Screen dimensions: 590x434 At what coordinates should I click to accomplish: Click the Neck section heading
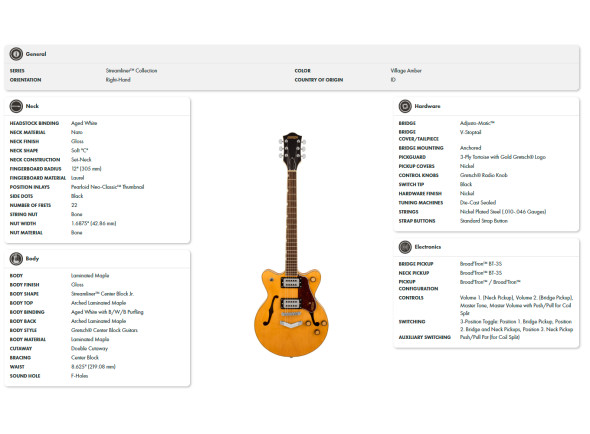(x=32, y=106)
